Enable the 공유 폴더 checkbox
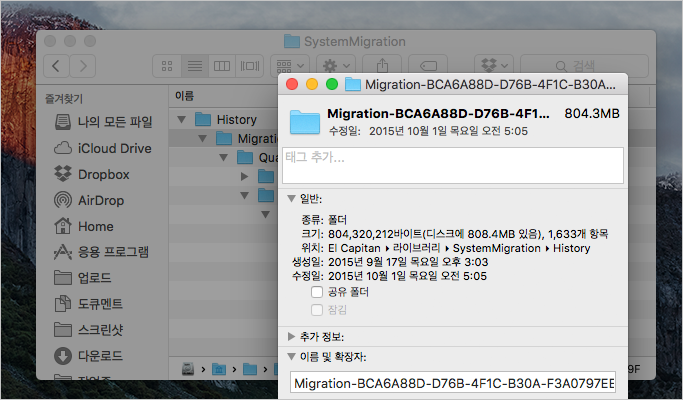This screenshot has width=683, height=400. click(317, 292)
